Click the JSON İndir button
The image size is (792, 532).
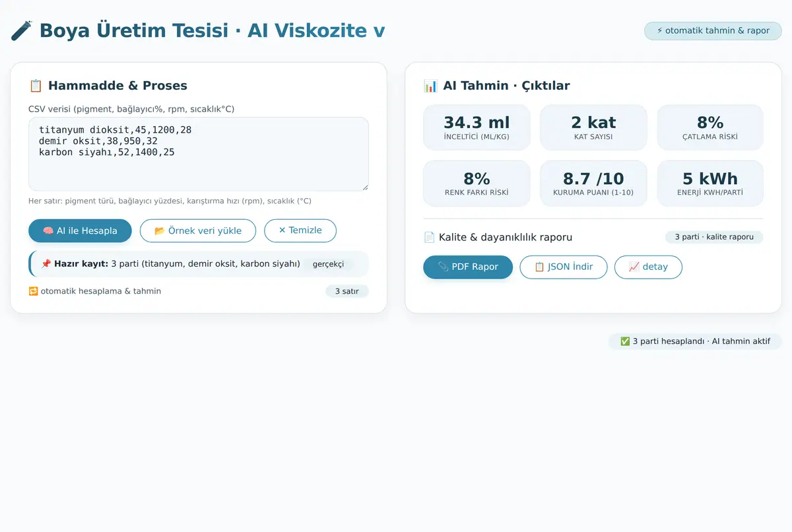click(x=564, y=267)
